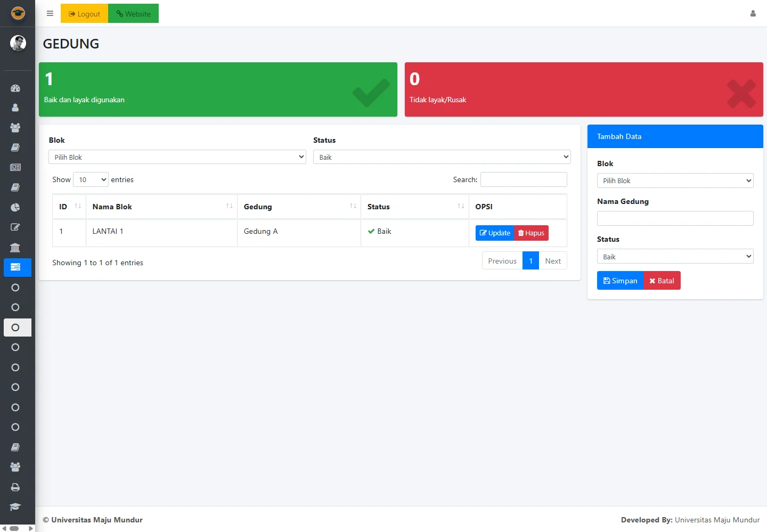The image size is (767, 532).
Task: Open the Status filter dropdown above the table
Action: (442, 157)
